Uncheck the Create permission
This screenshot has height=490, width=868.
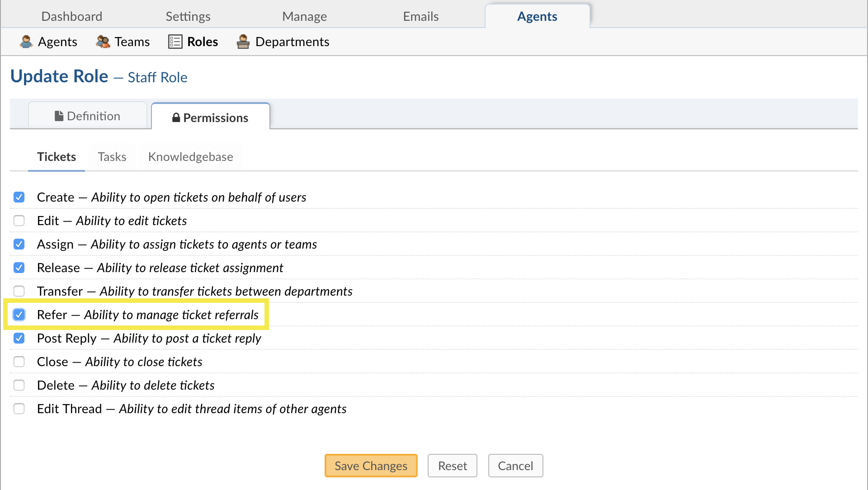(x=19, y=197)
